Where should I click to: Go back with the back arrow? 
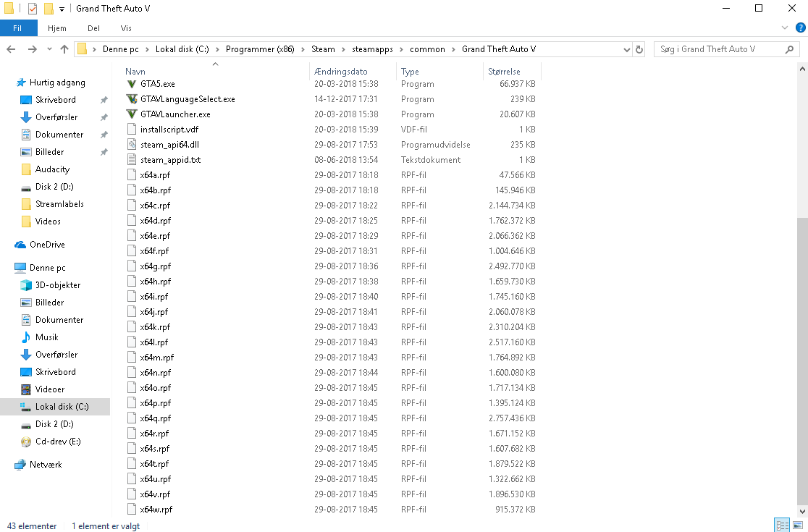(x=11, y=49)
